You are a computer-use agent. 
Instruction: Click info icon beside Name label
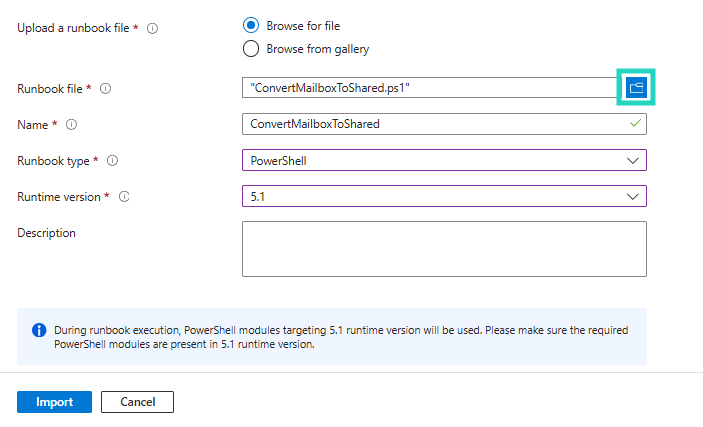pyautogui.click(x=71, y=125)
